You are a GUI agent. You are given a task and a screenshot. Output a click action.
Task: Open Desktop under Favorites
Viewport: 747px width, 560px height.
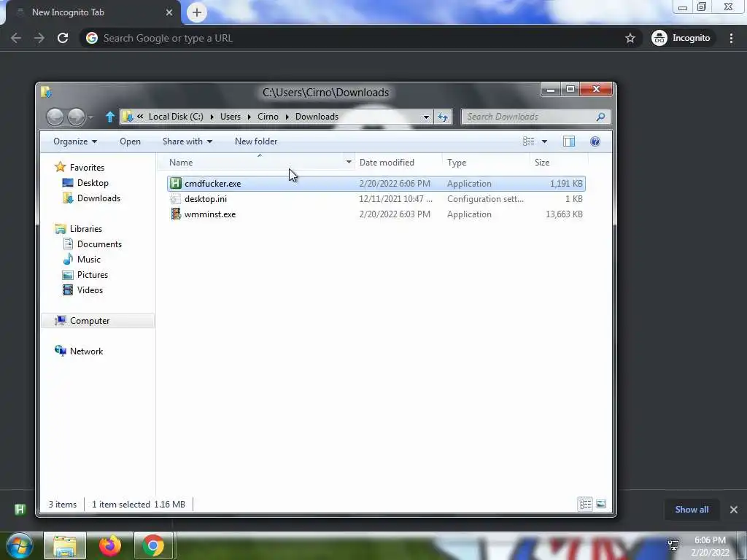tap(93, 183)
